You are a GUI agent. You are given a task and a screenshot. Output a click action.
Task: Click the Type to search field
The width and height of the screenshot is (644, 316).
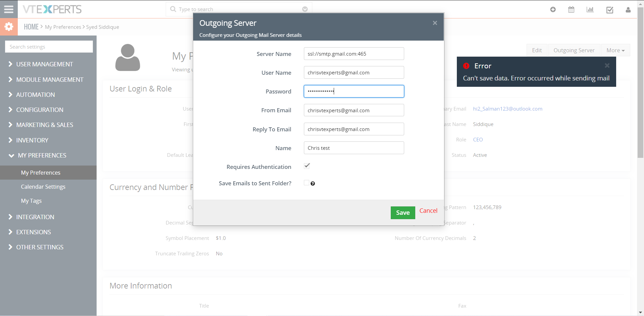(x=239, y=9)
